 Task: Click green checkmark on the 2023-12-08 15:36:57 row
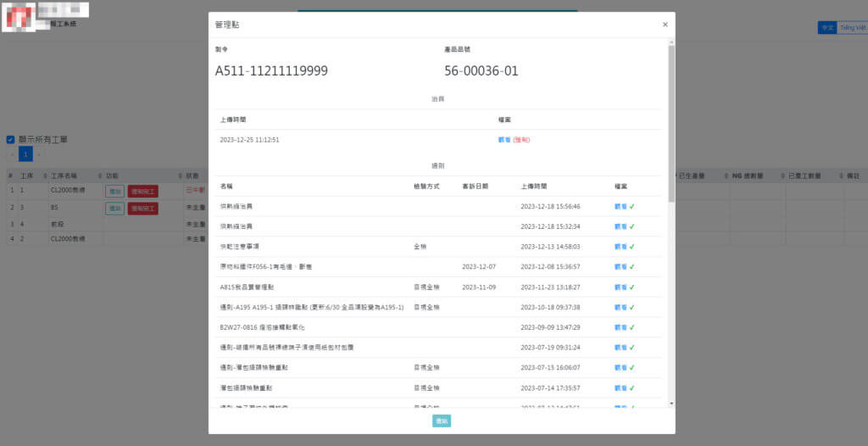[x=632, y=267]
